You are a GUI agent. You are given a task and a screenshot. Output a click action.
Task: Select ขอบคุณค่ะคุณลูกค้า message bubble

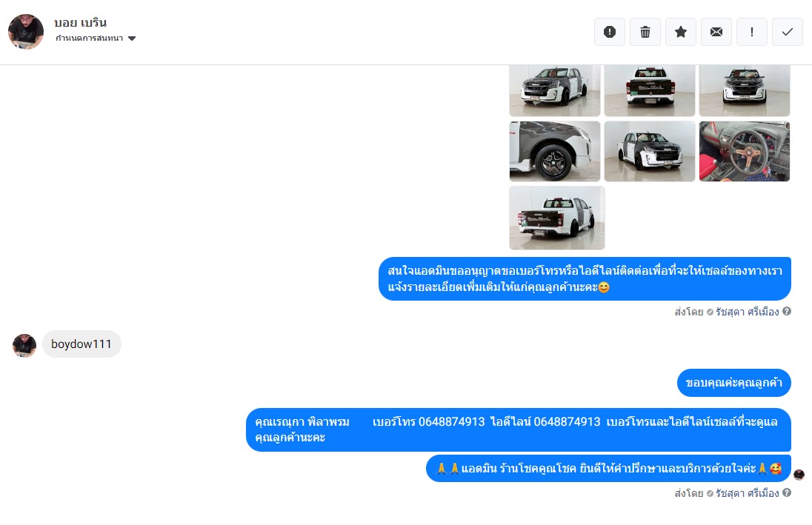pos(733,383)
